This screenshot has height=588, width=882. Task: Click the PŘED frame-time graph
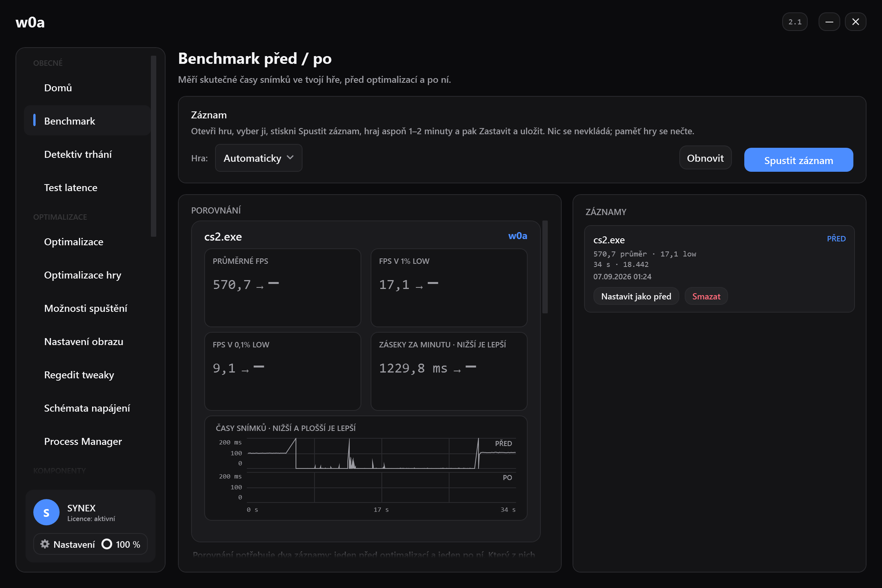click(381, 453)
